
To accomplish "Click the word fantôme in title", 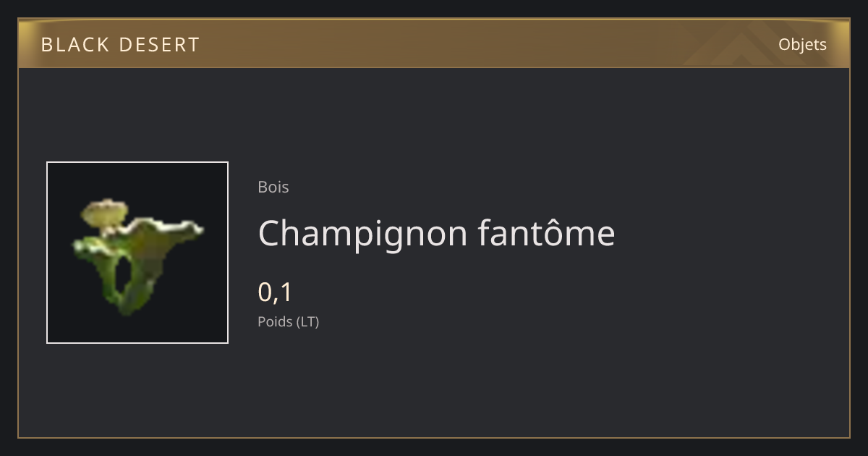I will [546, 232].
